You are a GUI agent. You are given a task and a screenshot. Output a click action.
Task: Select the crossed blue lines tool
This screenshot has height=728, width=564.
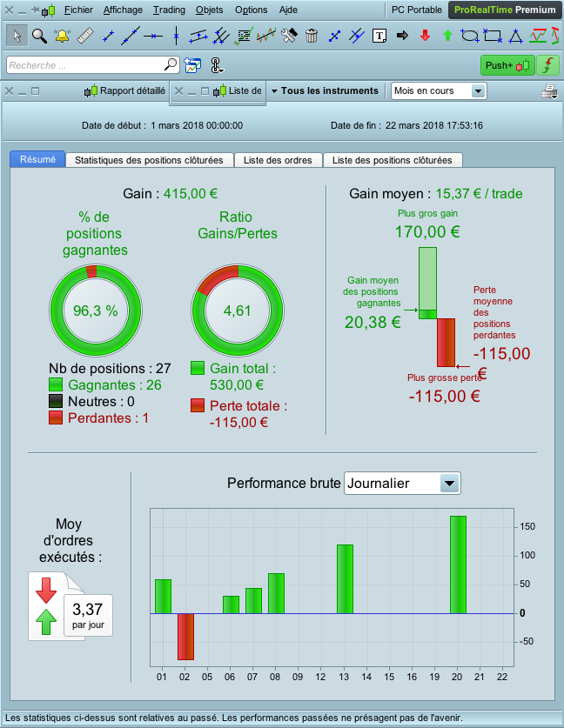pos(357,36)
